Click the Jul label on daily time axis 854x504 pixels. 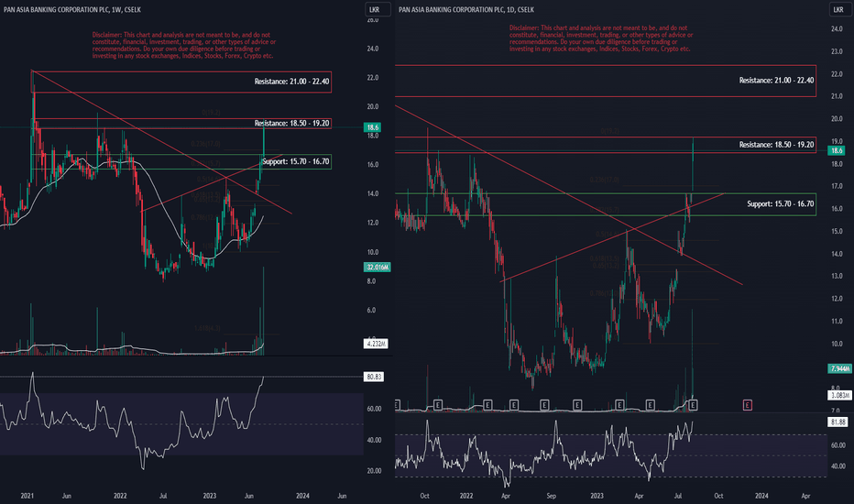678,496
